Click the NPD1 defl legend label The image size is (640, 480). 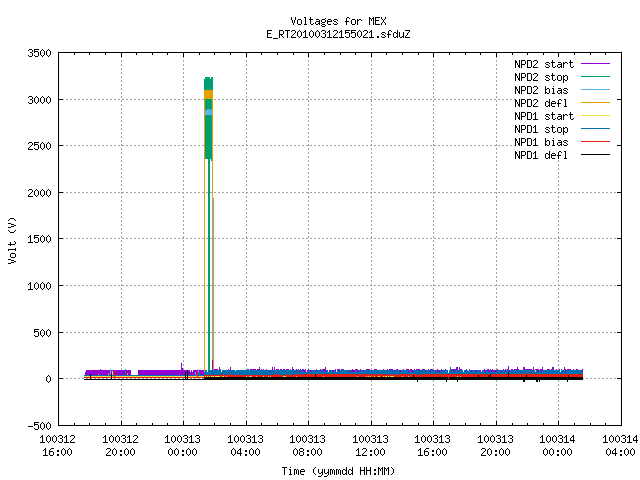pos(541,156)
